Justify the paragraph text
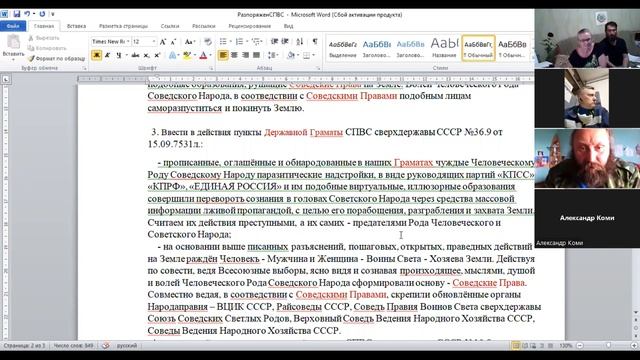The width and height of the screenshot is (640, 360). pos(256,55)
